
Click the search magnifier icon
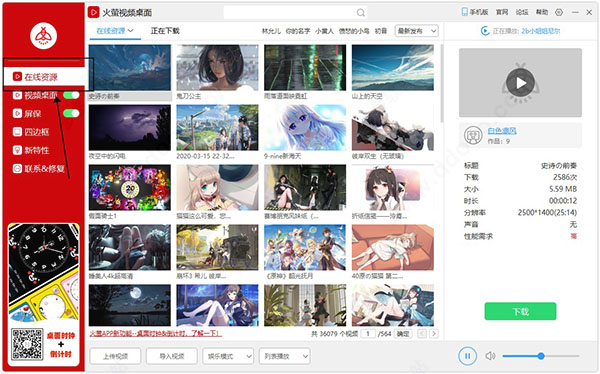coord(360,13)
